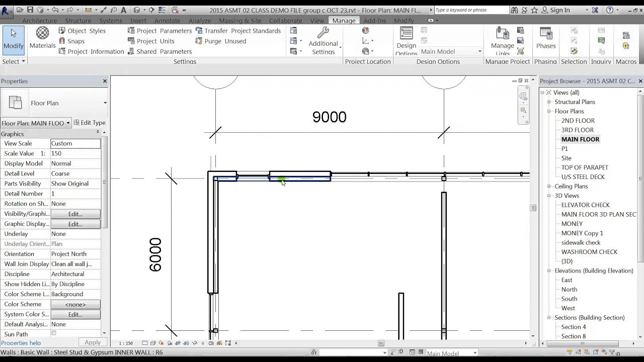Screen dimensions: 644x362
Task: Click the Properties help link
Action: tap(21, 343)
